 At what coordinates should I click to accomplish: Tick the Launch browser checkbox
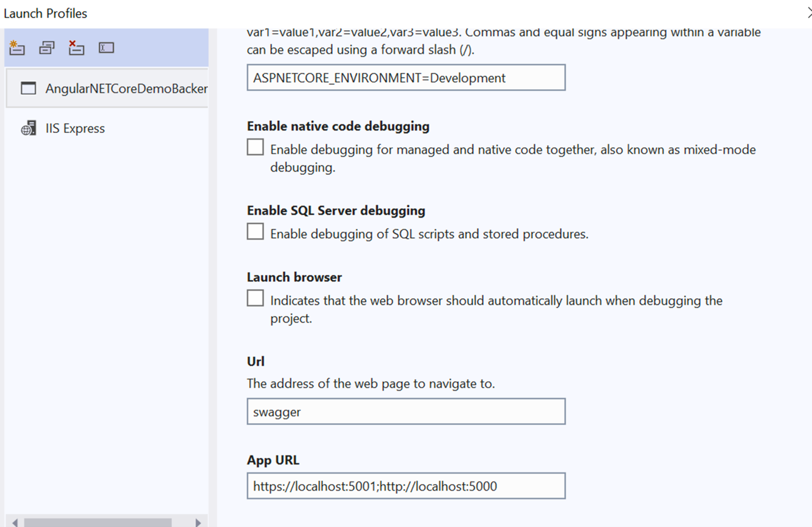click(x=256, y=298)
